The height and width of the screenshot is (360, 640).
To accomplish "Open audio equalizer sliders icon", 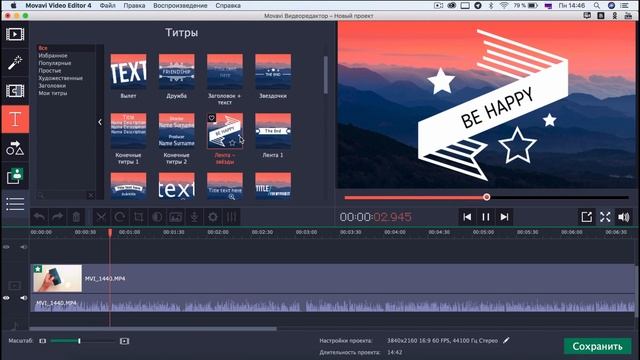I will coord(231,217).
